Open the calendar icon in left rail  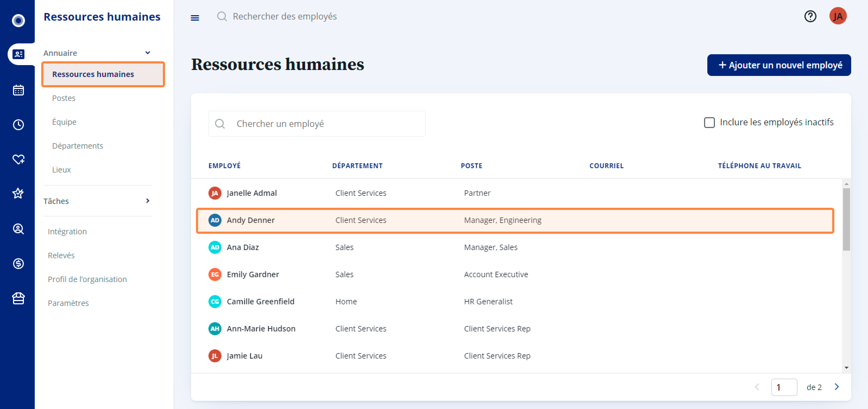pos(18,90)
